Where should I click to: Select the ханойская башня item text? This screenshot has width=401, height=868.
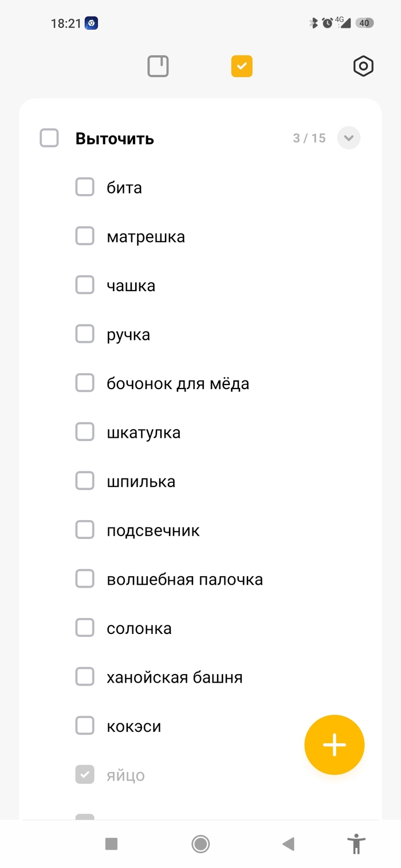coord(174,677)
